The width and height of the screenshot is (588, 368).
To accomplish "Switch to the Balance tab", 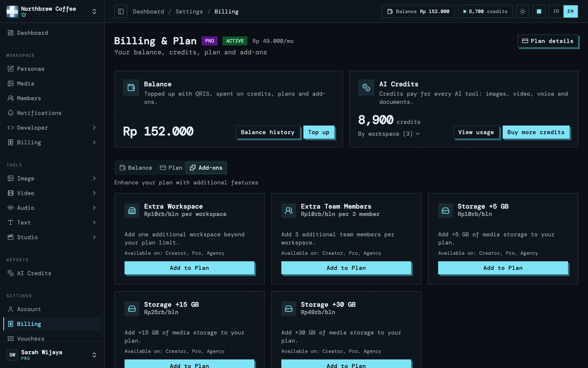I will (x=136, y=168).
